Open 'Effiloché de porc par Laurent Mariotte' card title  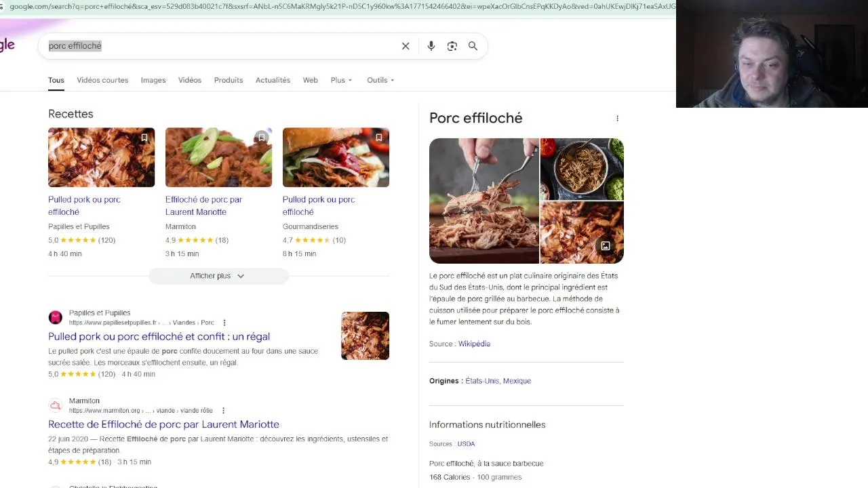coord(203,205)
